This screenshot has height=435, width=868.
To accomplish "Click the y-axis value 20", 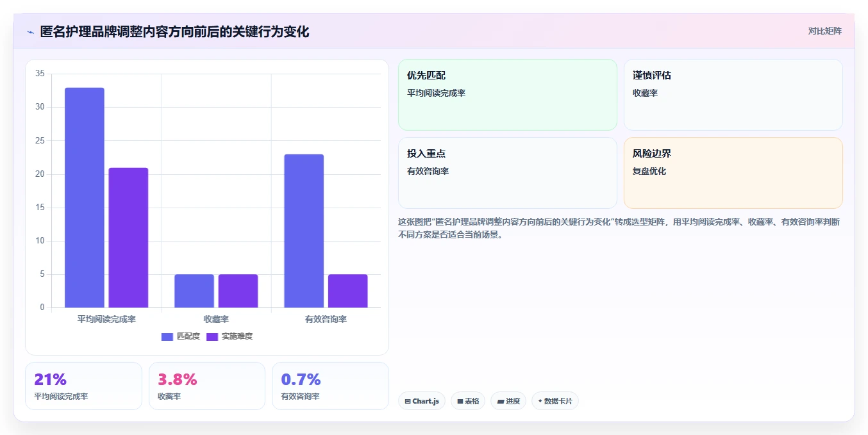I will 40,174.
